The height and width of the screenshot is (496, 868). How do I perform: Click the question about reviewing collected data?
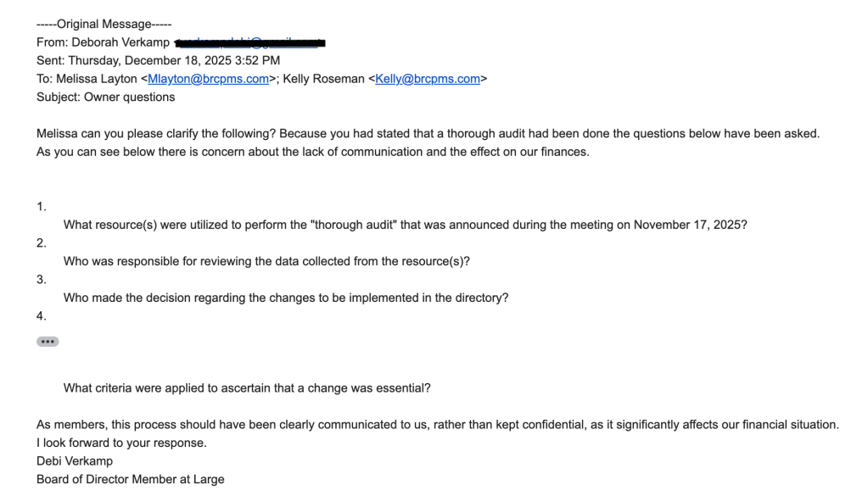click(x=266, y=261)
